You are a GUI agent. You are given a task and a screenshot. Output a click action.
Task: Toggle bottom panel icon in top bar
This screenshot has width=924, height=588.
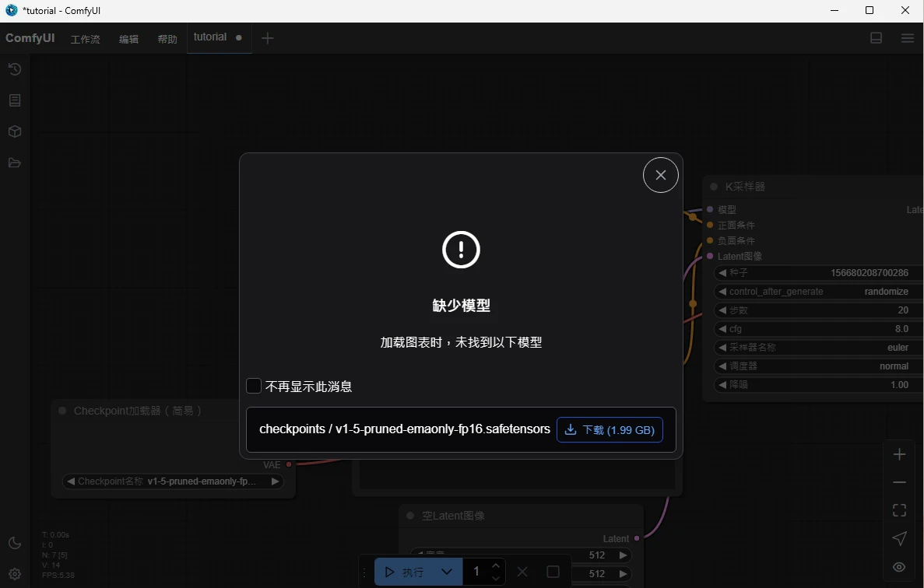(x=876, y=38)
